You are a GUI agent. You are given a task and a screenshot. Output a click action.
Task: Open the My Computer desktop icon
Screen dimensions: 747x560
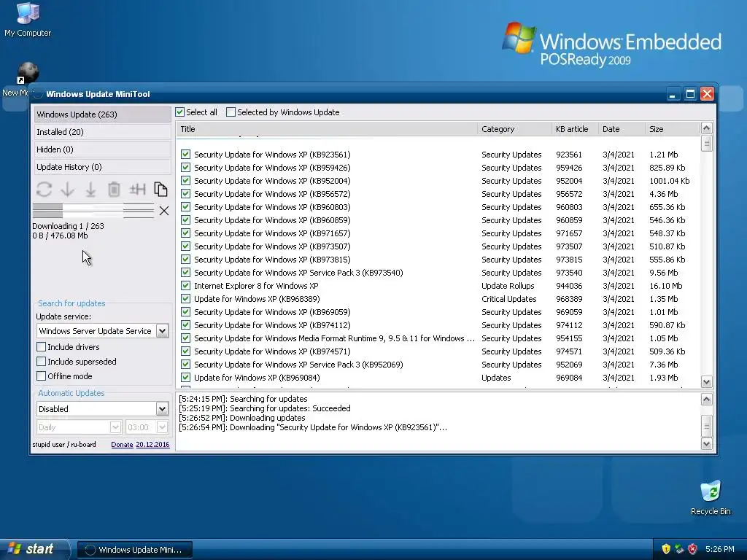pos(28,20)
